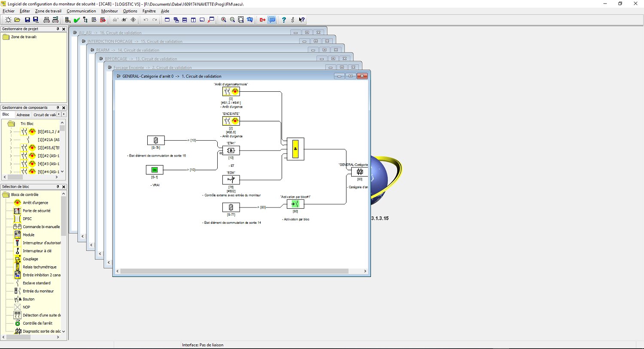The image size is (644, 349).
Task: Open the Moniteur menu
Action: [109, 11]
